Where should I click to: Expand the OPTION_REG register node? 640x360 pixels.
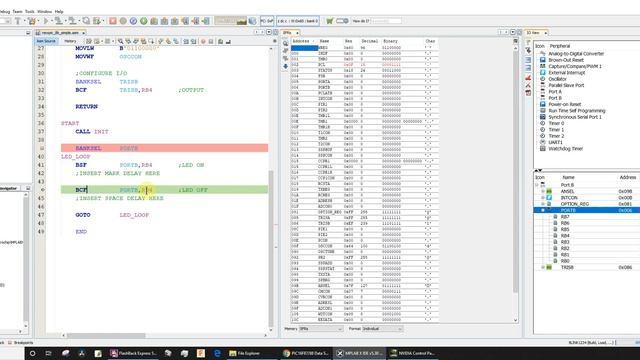point(543,204)
